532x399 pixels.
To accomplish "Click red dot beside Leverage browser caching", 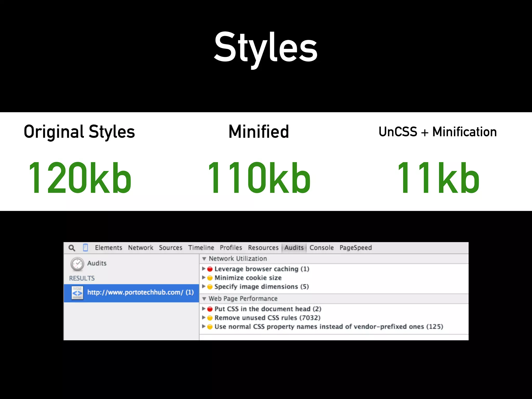I will tap(210, 269).
